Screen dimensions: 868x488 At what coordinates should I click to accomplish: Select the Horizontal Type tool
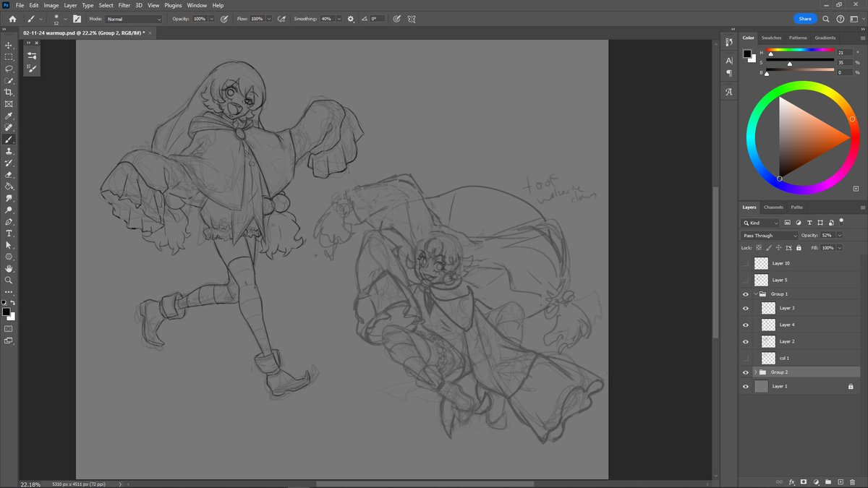coord(9,233)
